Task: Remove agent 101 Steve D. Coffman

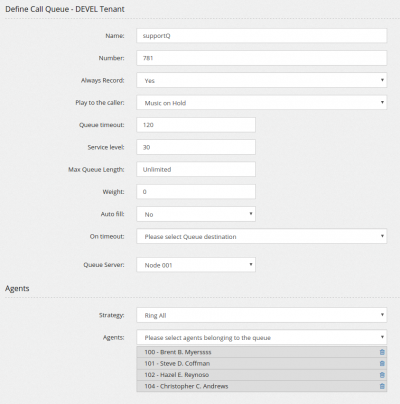Action: click(x=382, y=363)
